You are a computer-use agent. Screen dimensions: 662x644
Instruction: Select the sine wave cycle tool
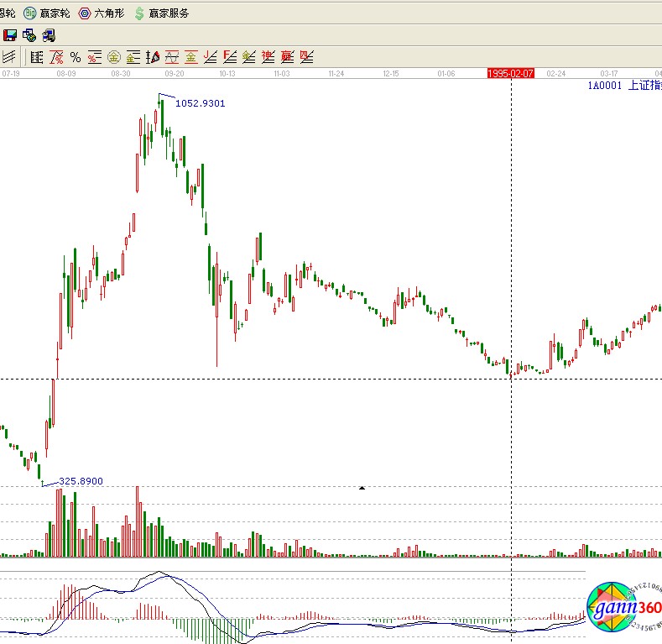click(x=171, y=57)
